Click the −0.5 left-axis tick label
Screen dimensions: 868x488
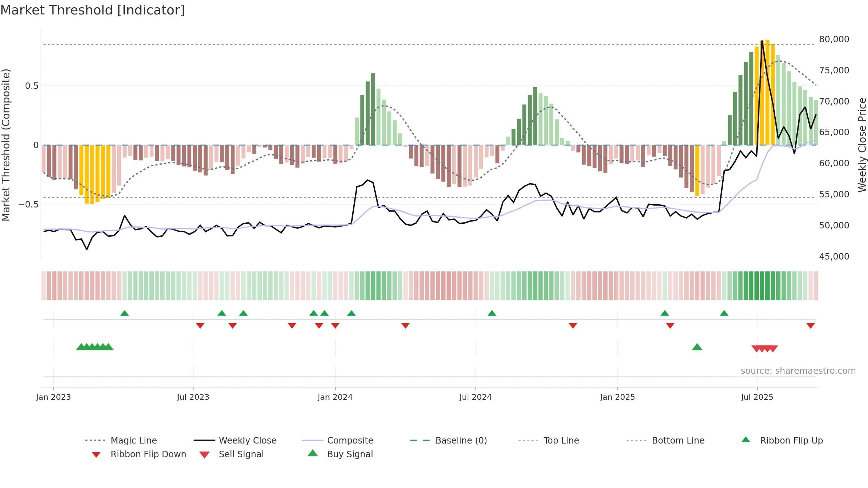[x=29, y=205]
